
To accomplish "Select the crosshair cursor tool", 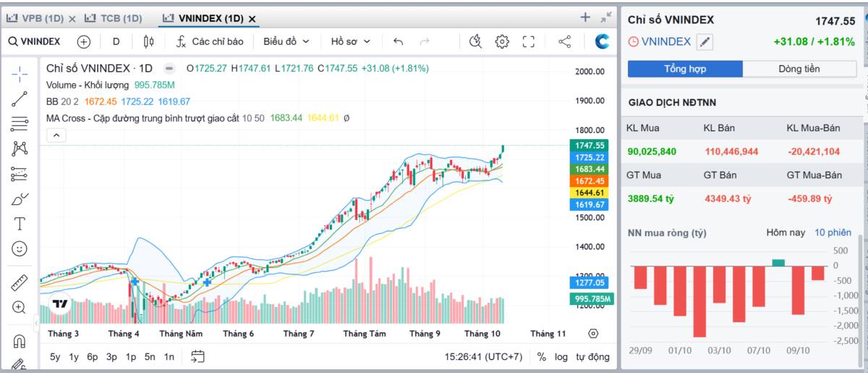I will pyautogui.click(x=20, y=73).
